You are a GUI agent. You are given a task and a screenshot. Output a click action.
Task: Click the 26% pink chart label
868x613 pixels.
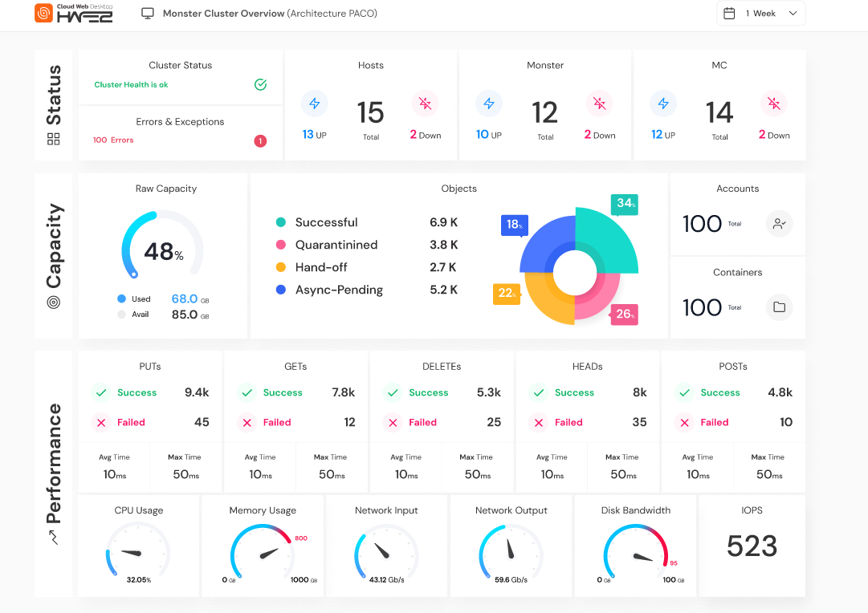(x=625, y=314)
